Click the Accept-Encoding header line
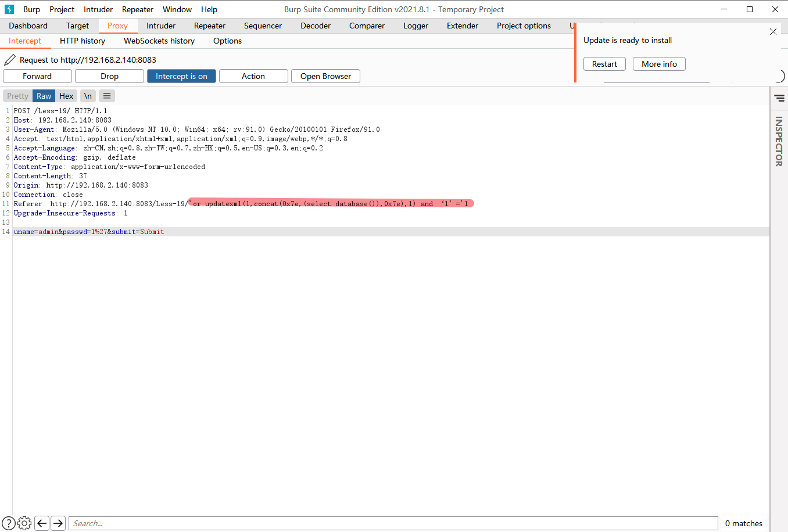Image resolution: width=788 pixels, height=532 pixels. coord(75,157)
